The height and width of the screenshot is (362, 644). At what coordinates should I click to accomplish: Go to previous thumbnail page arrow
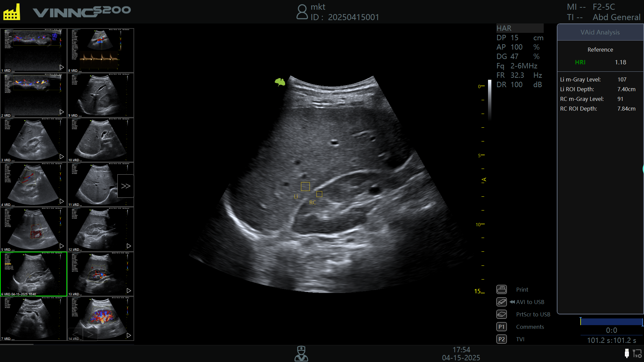tap(75, 334)
